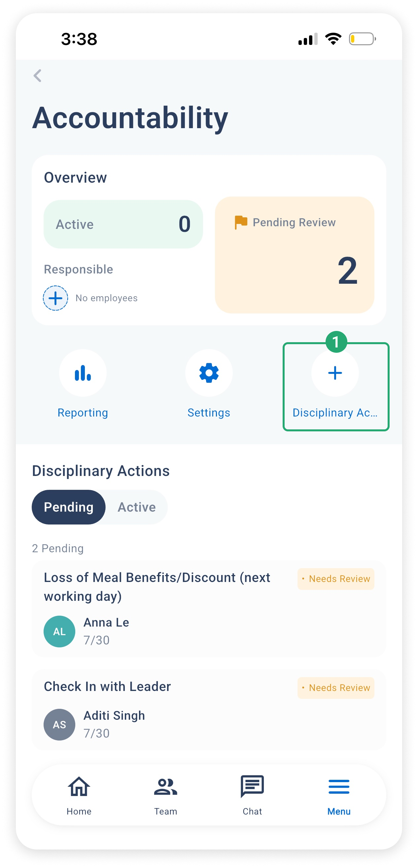Open Settings gear icon
Viewport: 418px width, 868px height.
209,373
